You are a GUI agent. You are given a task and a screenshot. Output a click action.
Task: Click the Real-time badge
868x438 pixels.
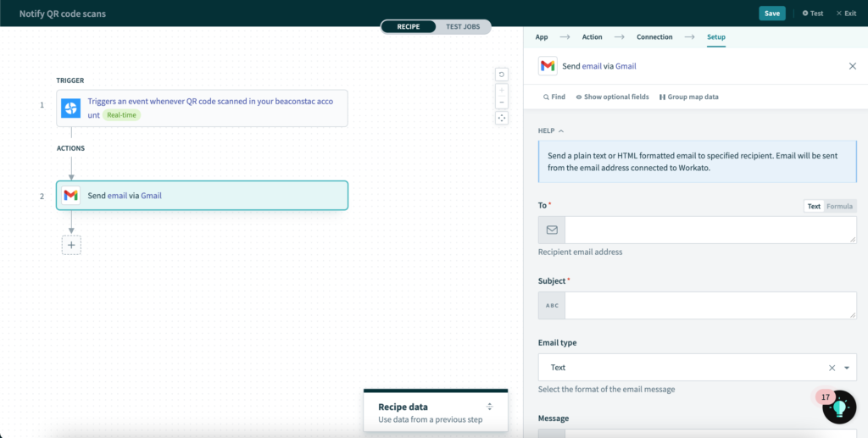(x=122, y=115)
